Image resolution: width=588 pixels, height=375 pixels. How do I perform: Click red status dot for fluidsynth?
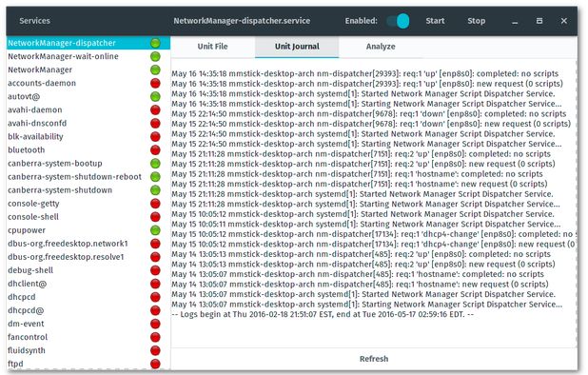click(155, 350)
